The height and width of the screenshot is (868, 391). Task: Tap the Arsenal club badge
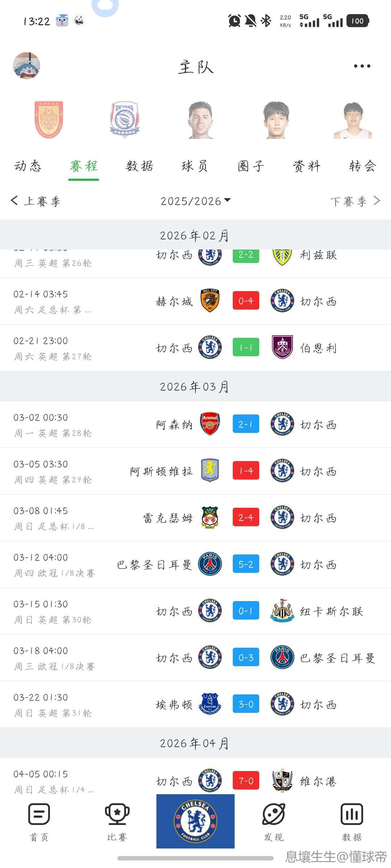pyautogui.click(x=210, y=424)
